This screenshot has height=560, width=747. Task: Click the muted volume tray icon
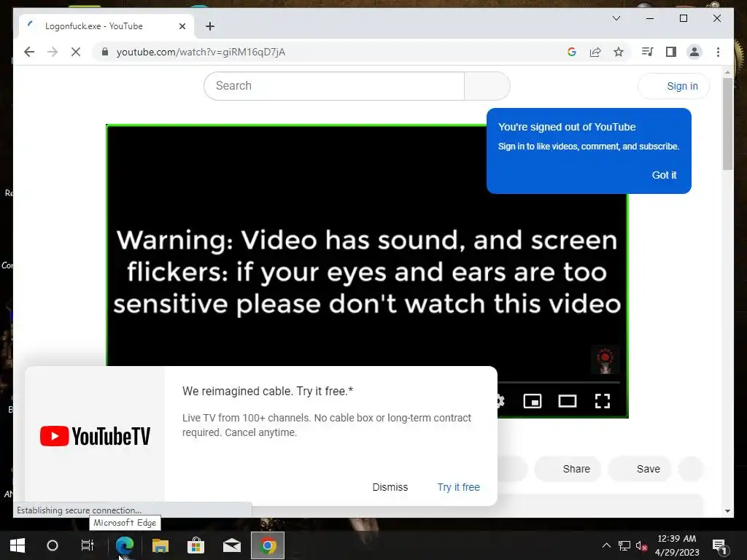[x=641, y=545]
